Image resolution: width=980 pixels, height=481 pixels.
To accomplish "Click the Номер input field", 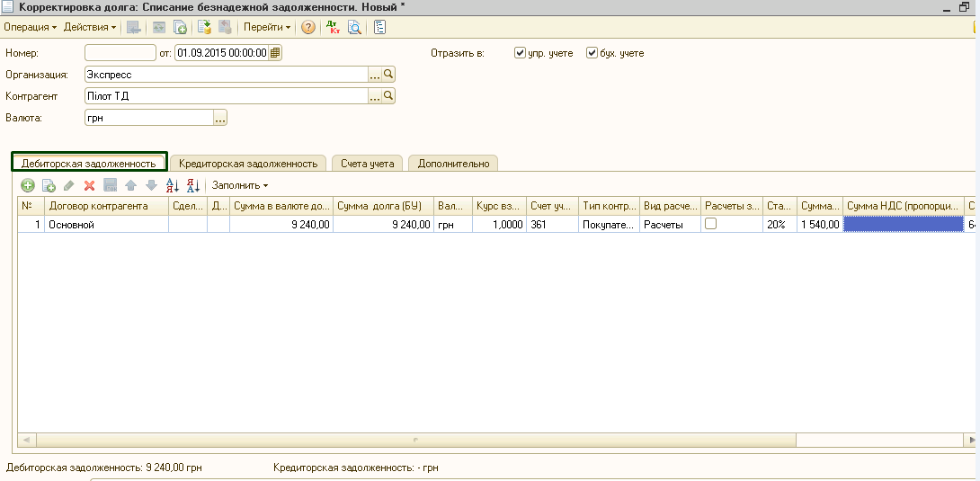I will tap(120, 53).
